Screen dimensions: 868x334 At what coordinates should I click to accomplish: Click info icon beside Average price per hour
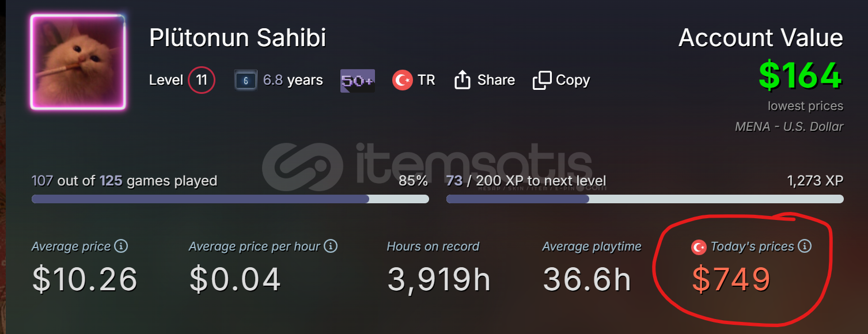[331, 246]
